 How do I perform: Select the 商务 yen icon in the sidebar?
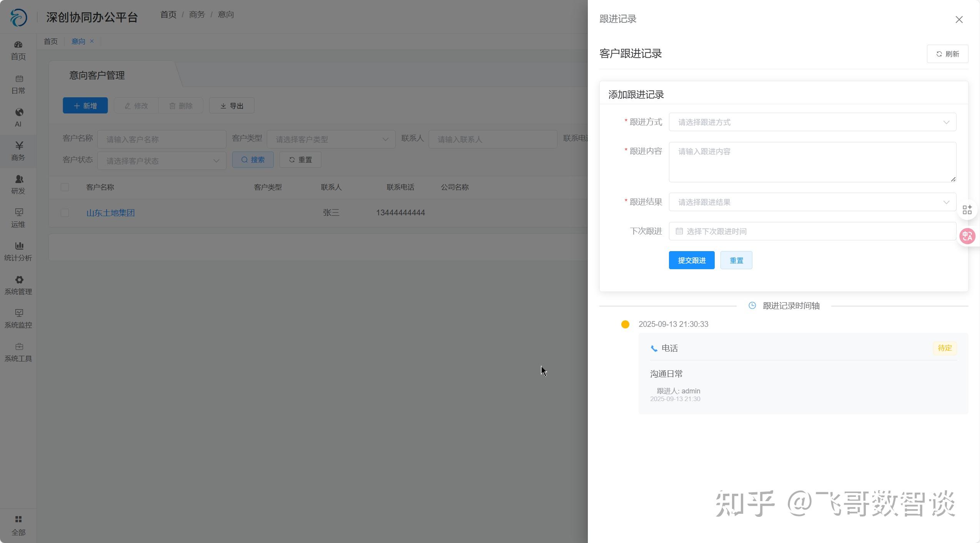[x=19, y=145]
